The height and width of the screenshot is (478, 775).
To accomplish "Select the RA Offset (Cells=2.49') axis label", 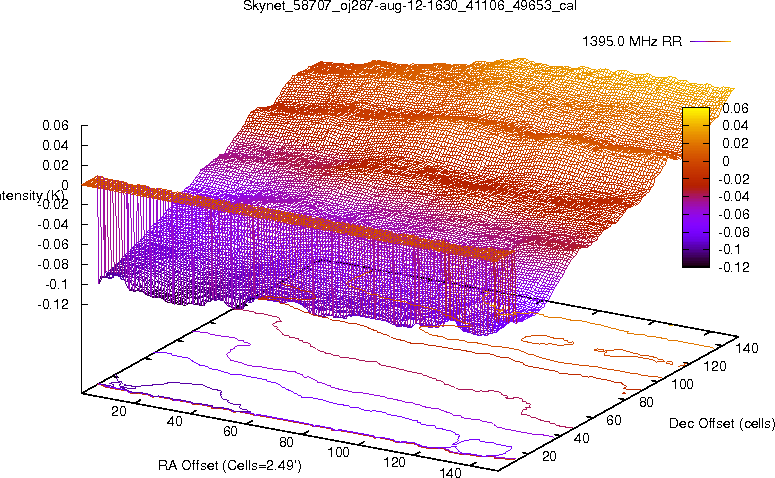I will coord(230,466).
